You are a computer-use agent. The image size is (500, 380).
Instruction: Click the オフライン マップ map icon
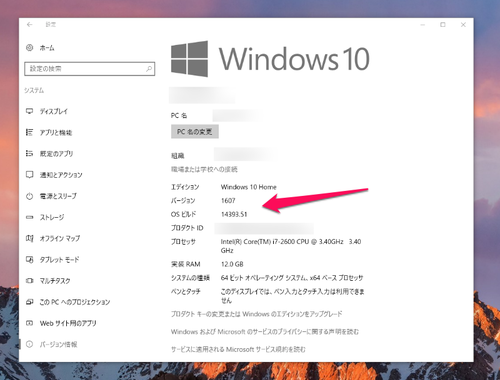click(30, 238)
